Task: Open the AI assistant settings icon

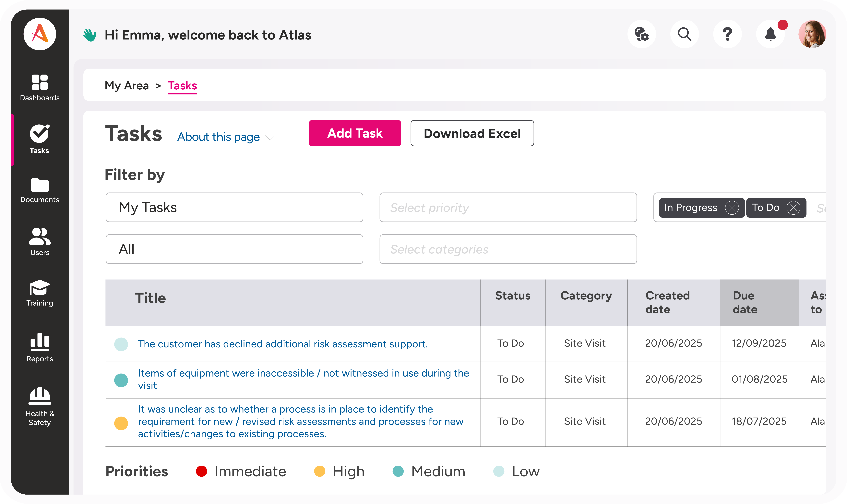Action: [x=642, y=34]
